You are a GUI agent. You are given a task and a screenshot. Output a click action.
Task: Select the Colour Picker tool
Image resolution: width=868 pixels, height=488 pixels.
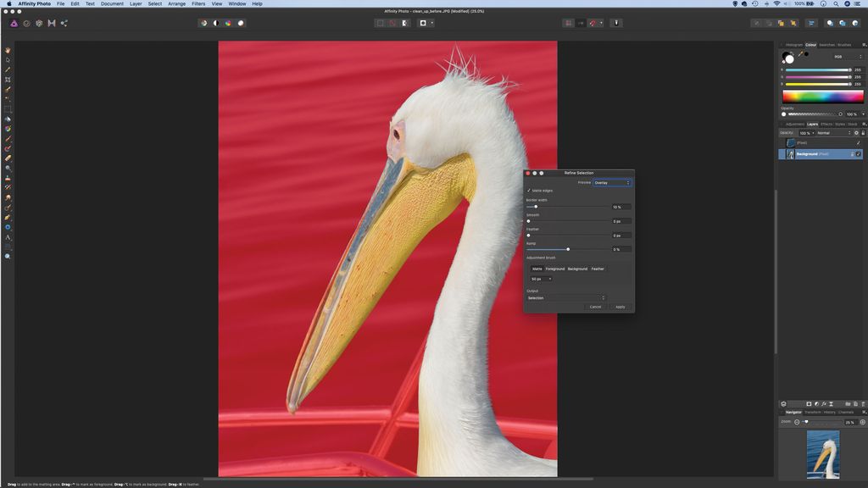click(x=7, y=69)
